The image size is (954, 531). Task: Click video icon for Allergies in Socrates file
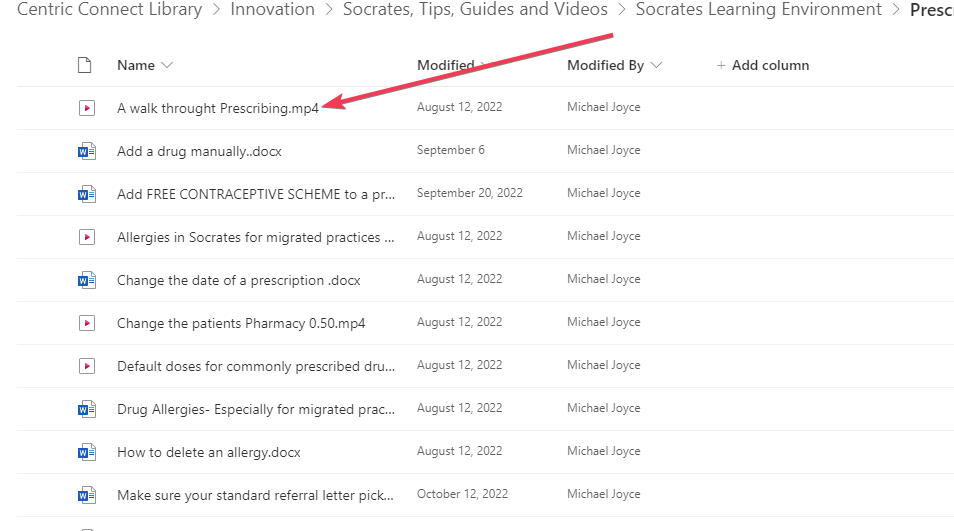(x=87, y=237)
